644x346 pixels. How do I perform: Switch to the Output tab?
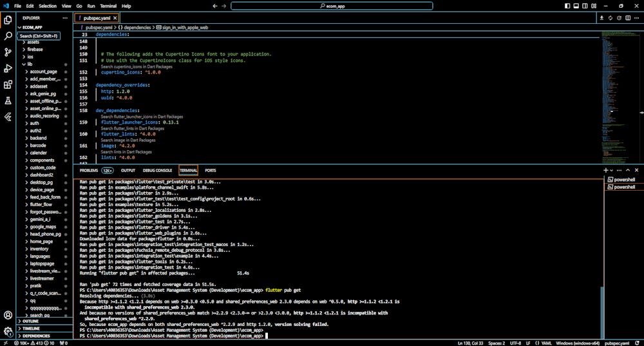(128, 170)
